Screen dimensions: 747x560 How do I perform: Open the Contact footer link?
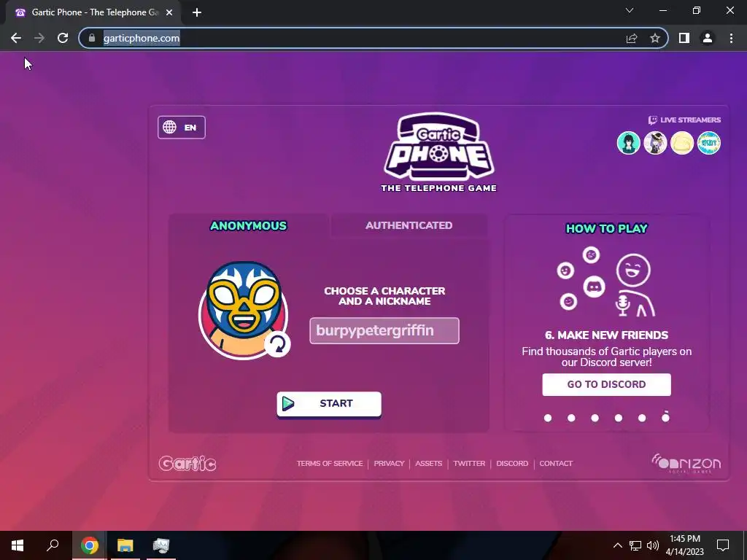click(556, 463)
